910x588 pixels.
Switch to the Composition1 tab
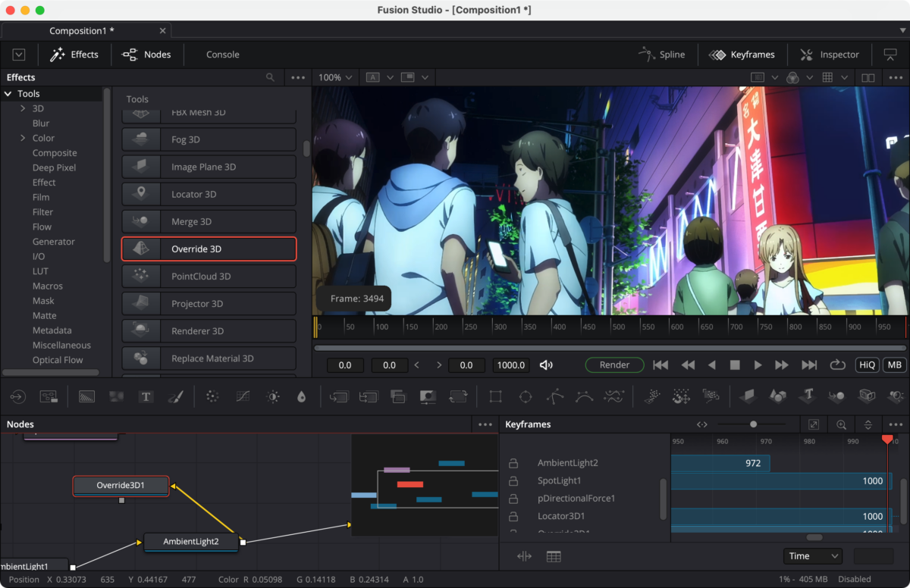coord(86,30)
